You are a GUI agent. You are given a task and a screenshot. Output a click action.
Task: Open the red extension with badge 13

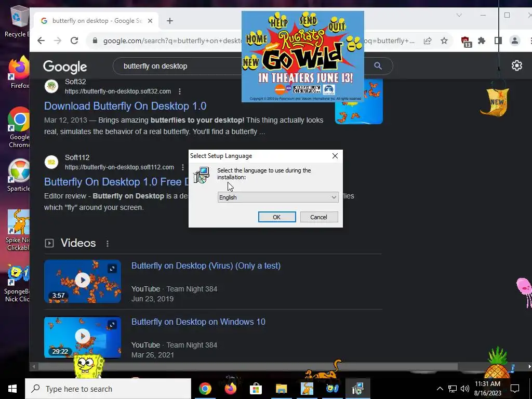click(466, 42)
